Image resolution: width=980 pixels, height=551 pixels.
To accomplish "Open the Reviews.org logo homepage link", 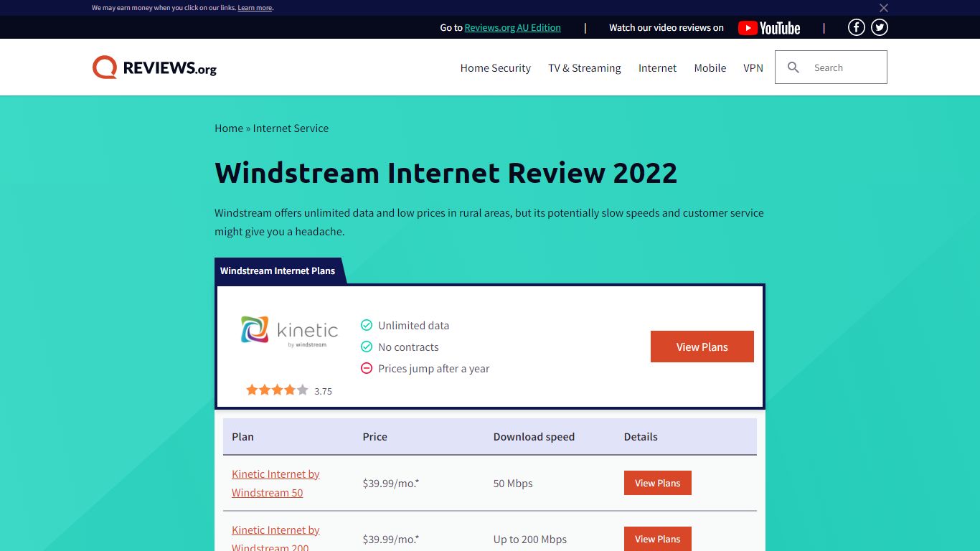I will click(x=154, y=67).
